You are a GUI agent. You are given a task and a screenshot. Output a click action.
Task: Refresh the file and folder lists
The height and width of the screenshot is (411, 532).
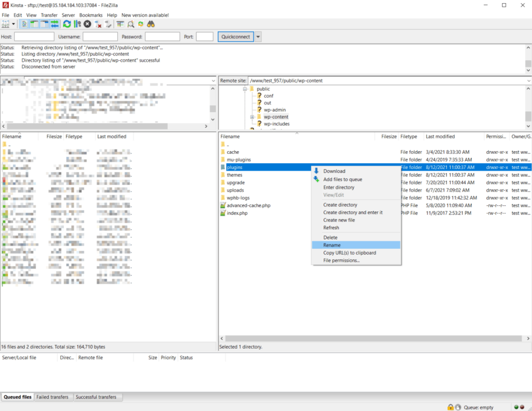(x=67, y=24)
